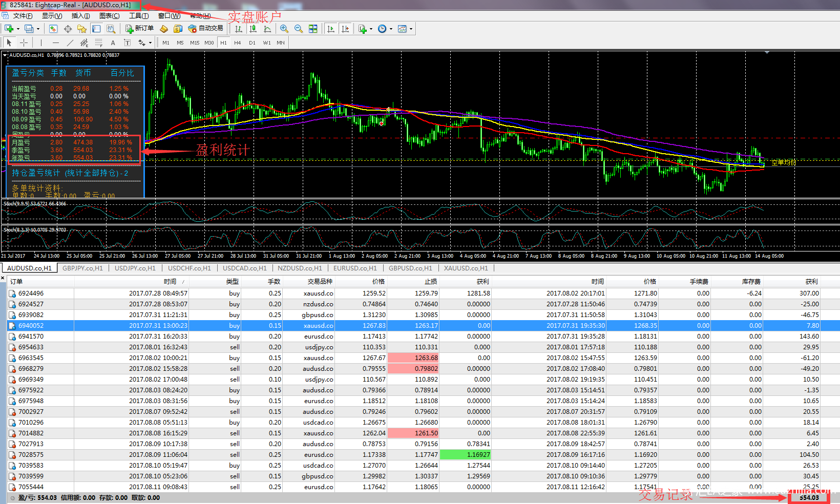Zoom out on the chart
The height and width of the screenshot is (504, 840).
[299, 29]
